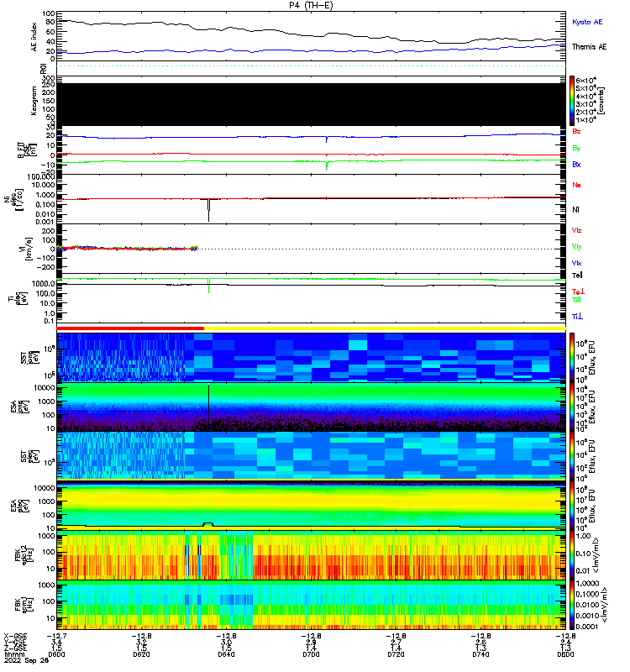Click the ESA electrons Eflux color bar
The height and width of the screenshot is (672, 630).
(x=572, y=507)
